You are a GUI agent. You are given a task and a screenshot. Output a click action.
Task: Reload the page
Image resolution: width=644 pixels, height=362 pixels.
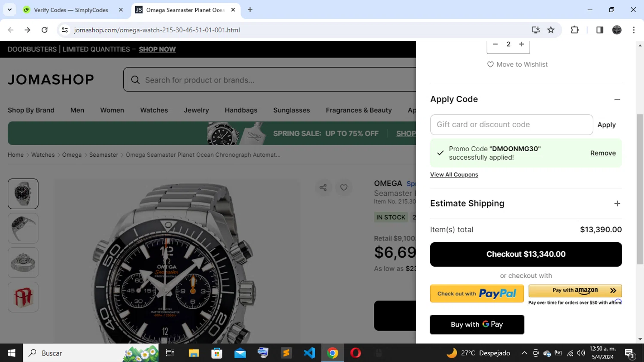(45, 30)
